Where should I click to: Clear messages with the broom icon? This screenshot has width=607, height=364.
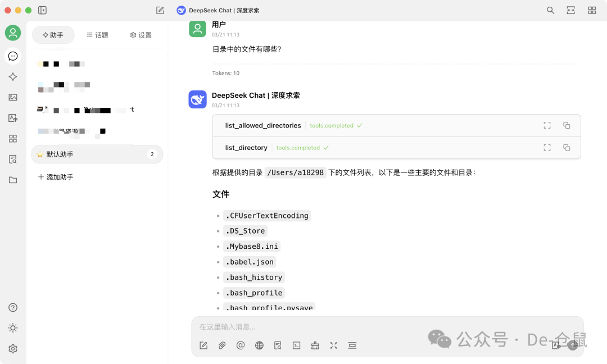(x=315, y=345)
